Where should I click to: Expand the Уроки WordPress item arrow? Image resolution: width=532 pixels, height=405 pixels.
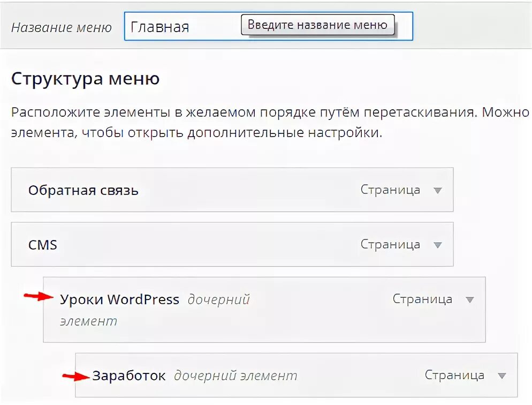click(x=469, y=300)
